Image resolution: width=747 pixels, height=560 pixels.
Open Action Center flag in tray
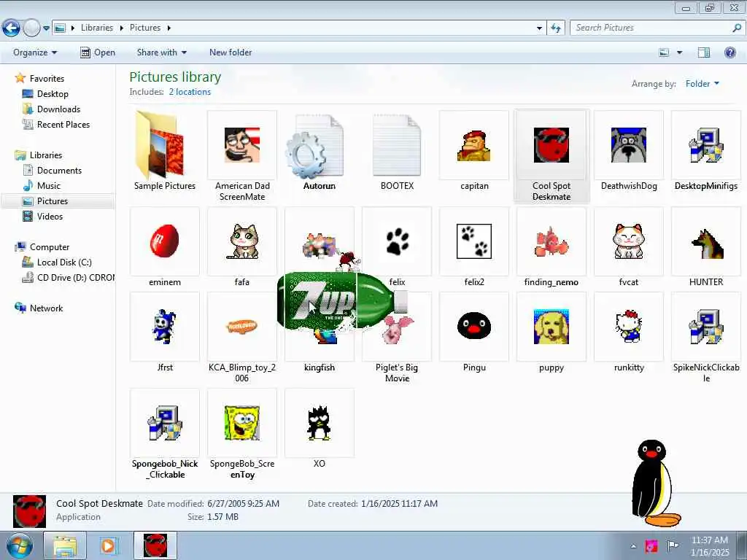[x=672, y=545]
